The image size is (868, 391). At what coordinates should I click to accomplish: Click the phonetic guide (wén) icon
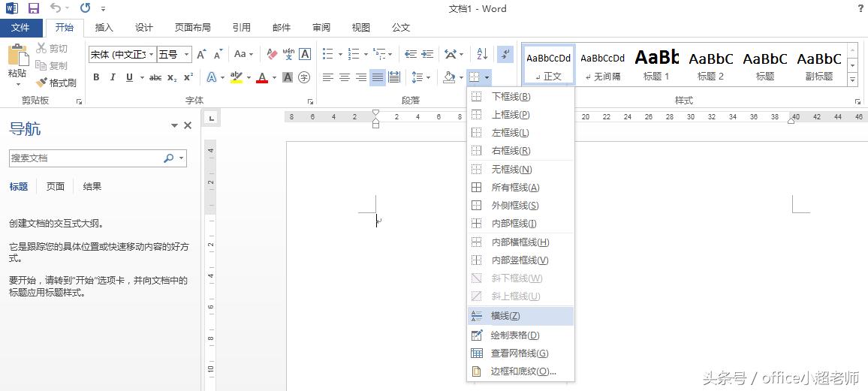pos(288,54)
